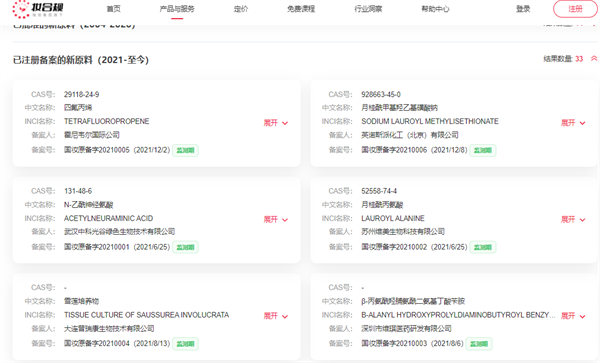The height and width of the screenshot is (363, 600).
Task: Click the green tag beside 国妆原备字20210005
Action: click(x=185, y=150)
